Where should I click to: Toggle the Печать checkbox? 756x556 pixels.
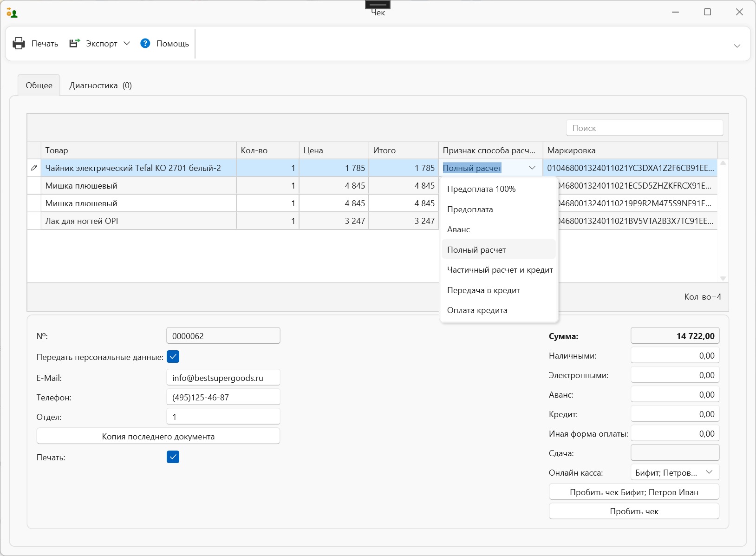point(173,457)
